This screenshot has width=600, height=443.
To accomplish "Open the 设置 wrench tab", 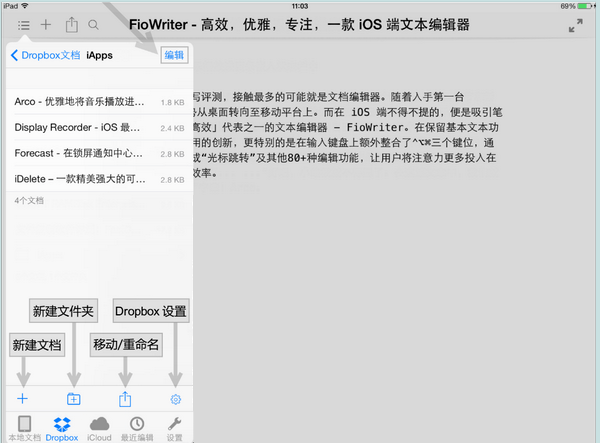I will point(174,428).
